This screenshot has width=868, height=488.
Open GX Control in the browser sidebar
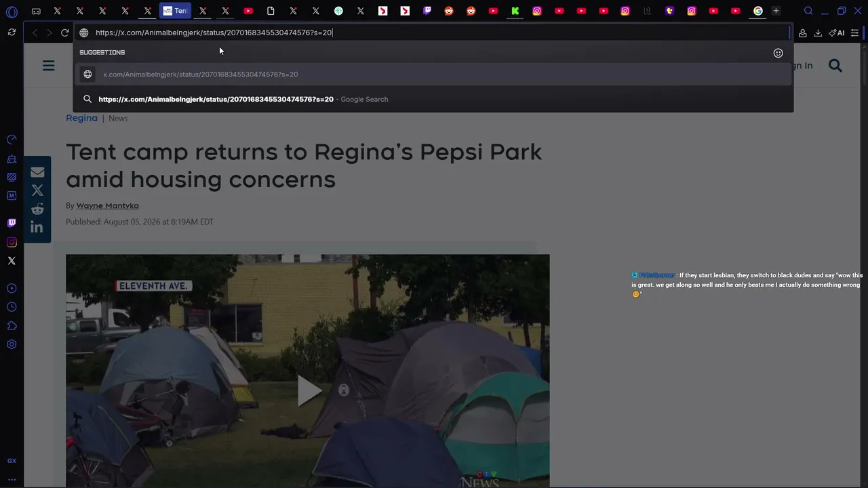12,140
